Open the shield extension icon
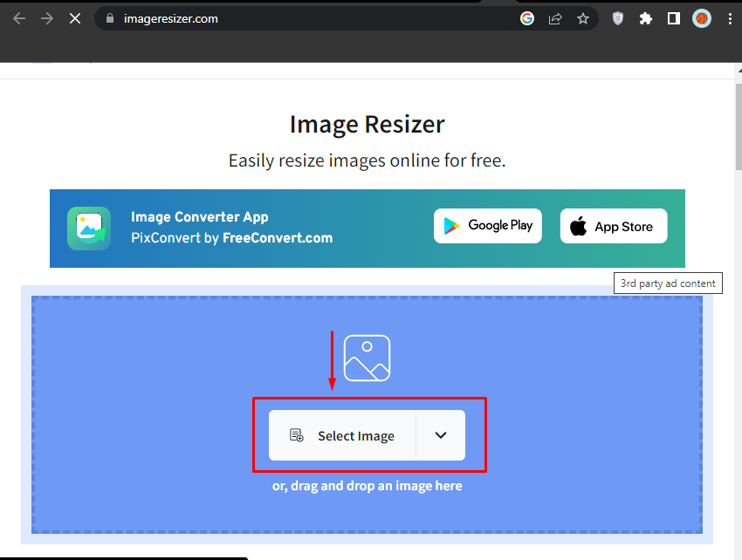This screenshot has width=742, height=560. [617, 18]
